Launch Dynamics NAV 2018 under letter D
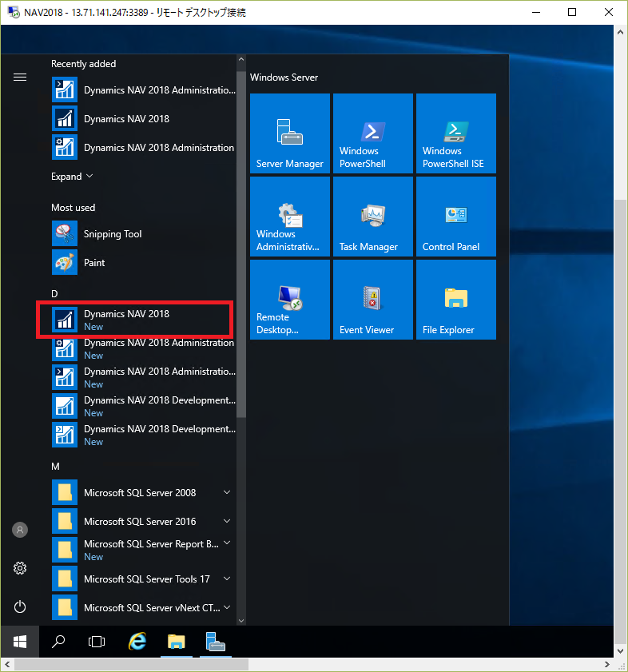Screen dimensions: 628x672 [144, 320]
